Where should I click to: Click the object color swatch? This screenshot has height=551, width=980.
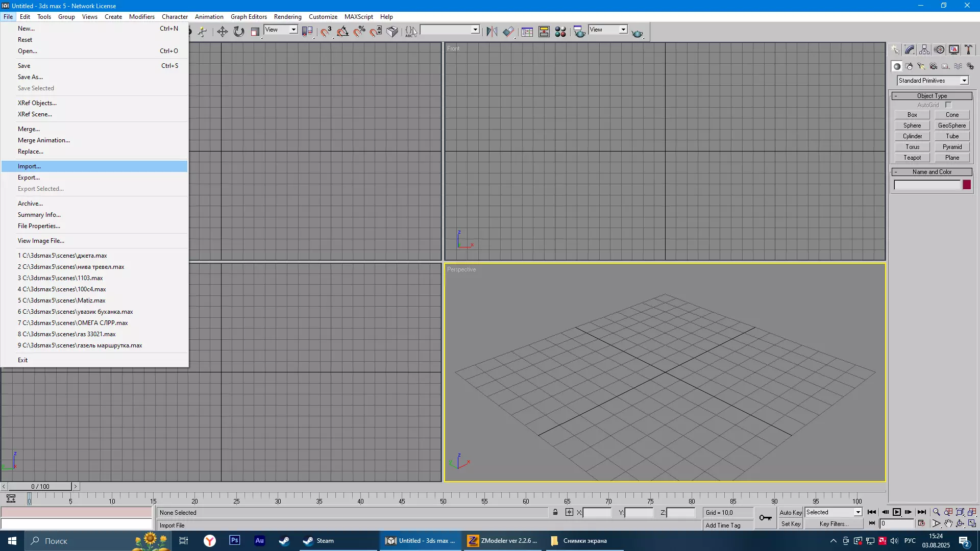pos(967,185)
